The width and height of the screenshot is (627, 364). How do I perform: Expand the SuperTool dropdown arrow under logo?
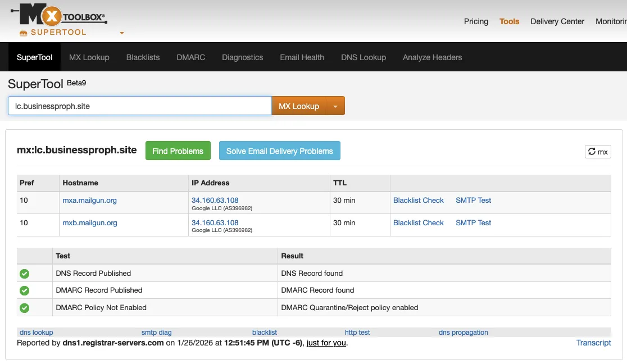(122, 33)
